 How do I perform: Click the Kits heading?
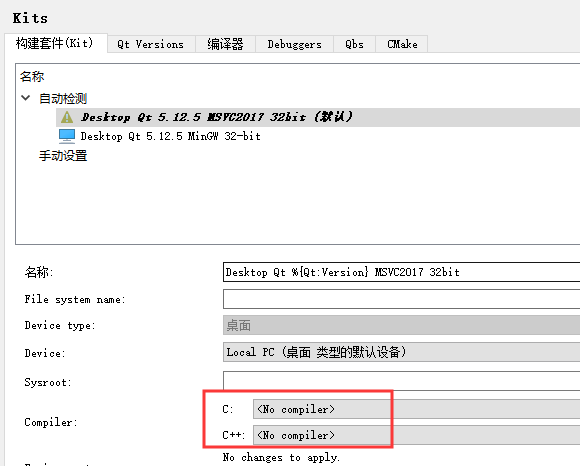[x=30, y=18]
